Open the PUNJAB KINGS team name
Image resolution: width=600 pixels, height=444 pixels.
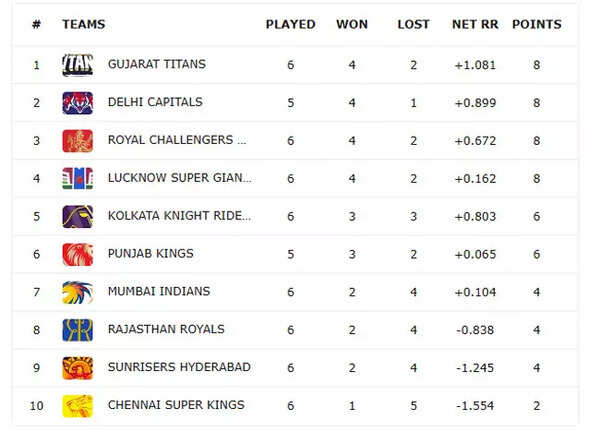[151, 254]
